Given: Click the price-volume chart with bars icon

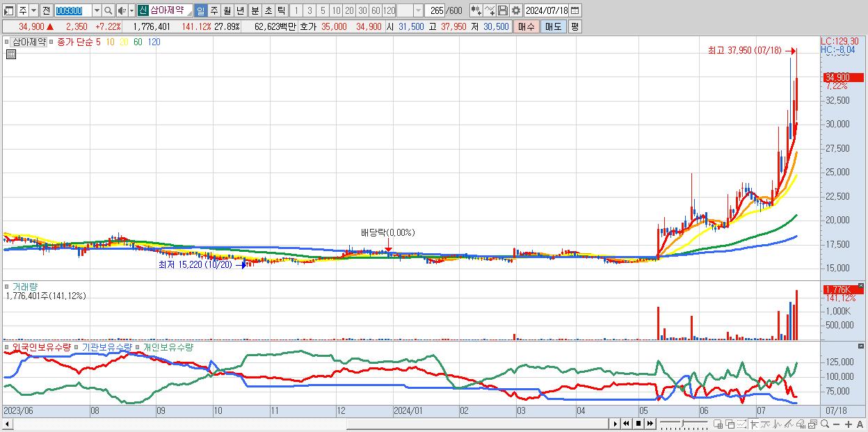Looking at the screenshot, I should click(x=801, y=424).
